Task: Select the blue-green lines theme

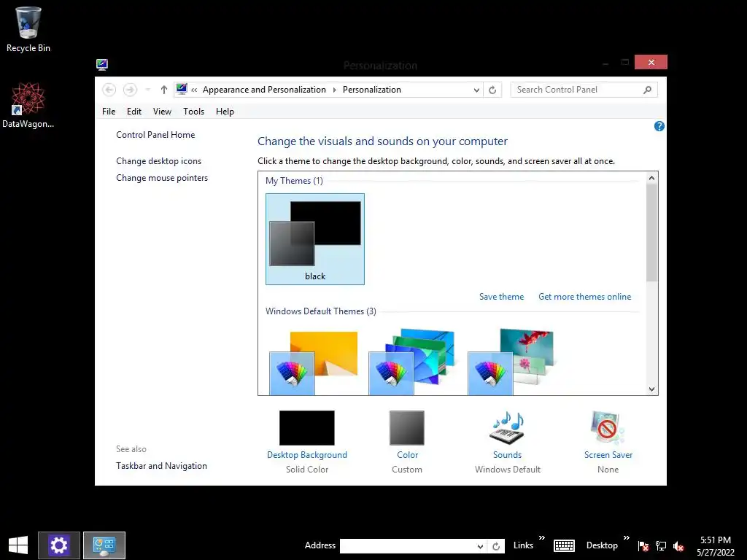Action: click(413, 362)
